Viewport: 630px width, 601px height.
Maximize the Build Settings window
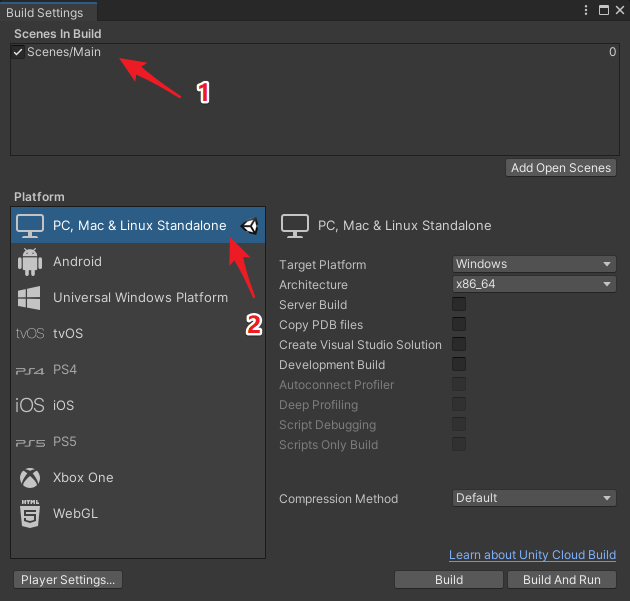[x=603, y=10]
